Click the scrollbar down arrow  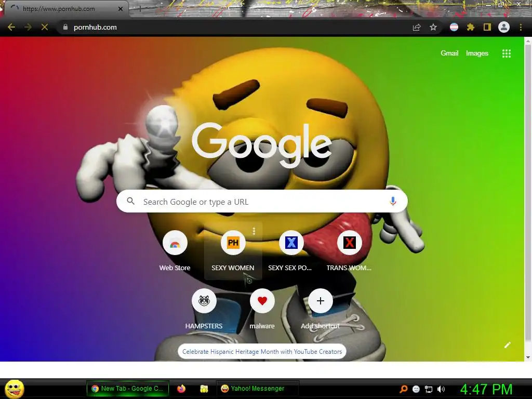(528, 357)
